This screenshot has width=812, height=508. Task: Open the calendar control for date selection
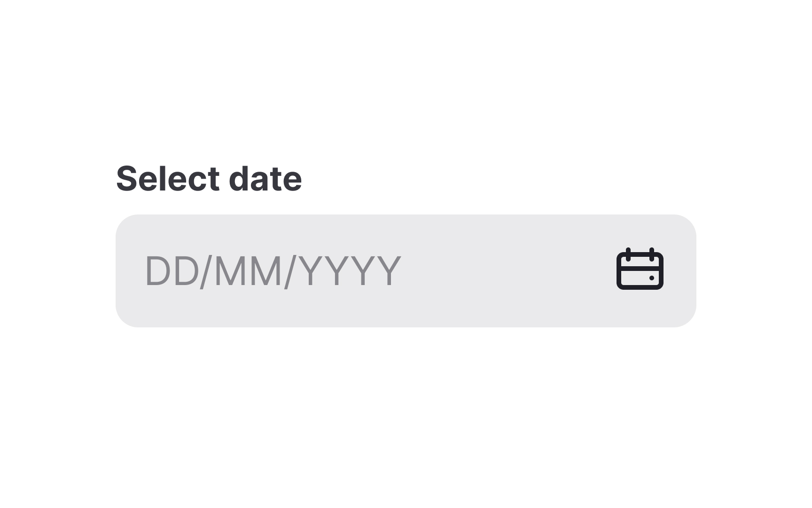point(640,270)
